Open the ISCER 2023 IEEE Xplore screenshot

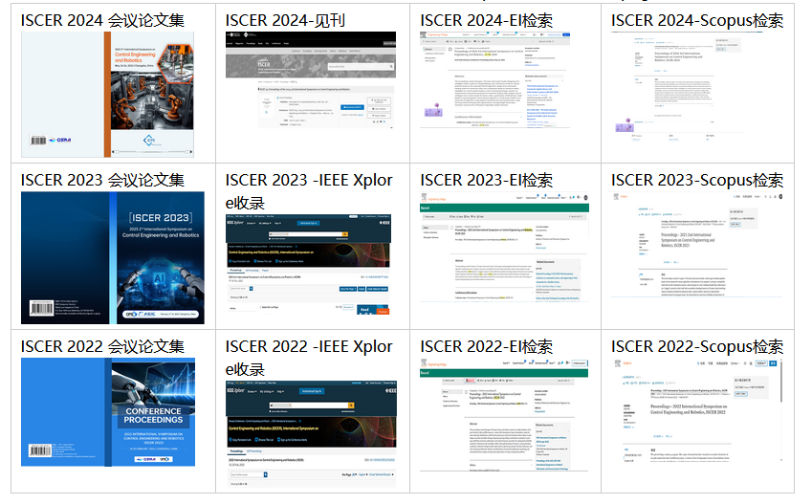[308, 264]
